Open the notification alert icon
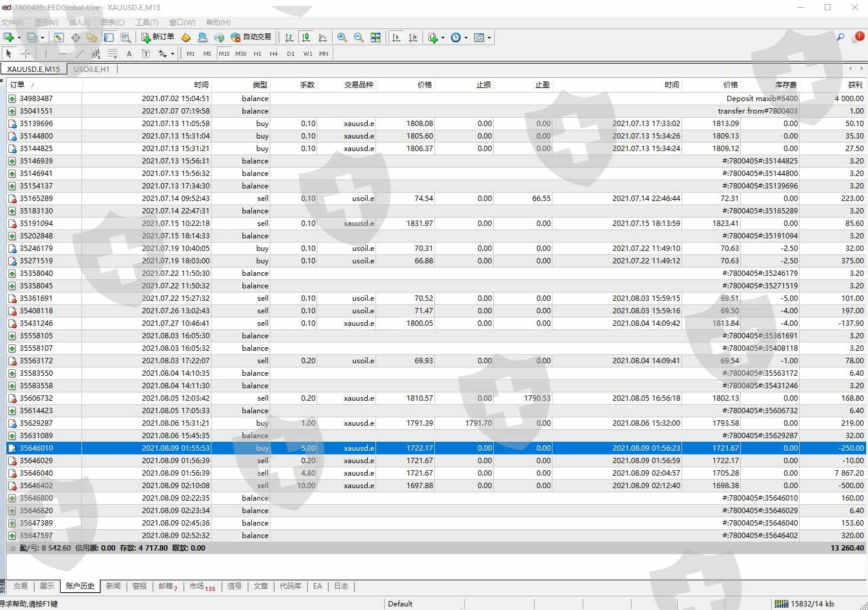The height and width of the screenshot is (610, 868). pos(858,37)
